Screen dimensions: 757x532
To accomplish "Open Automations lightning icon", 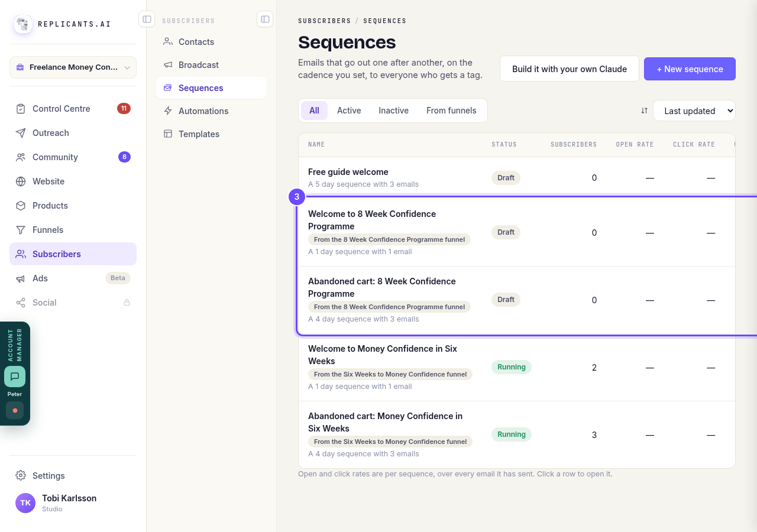I will (168, 111).
